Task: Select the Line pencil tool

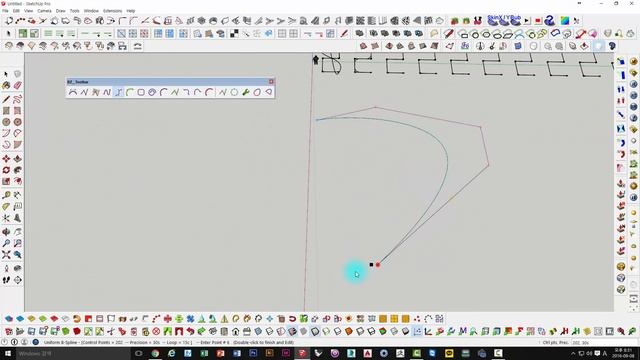Action: click(6, 99)
